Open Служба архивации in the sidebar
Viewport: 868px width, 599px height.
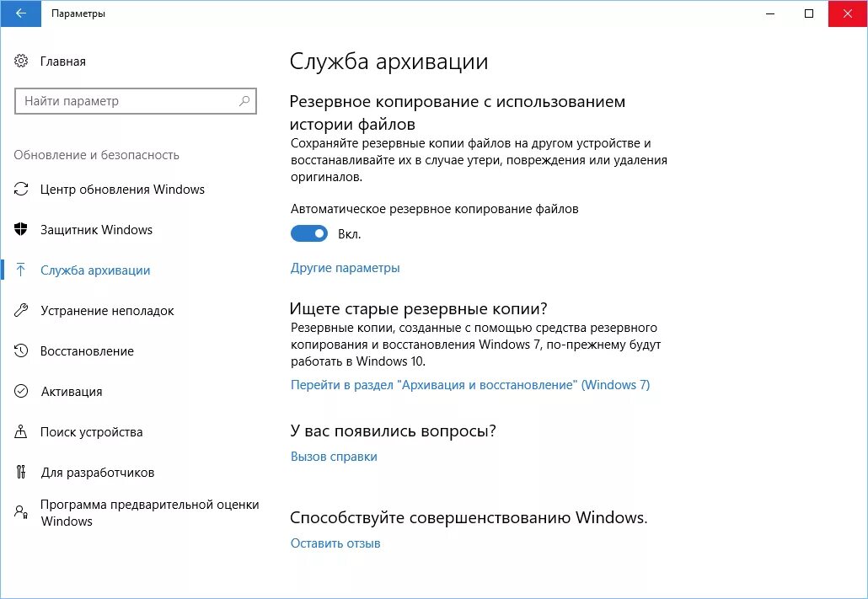pyautogui.click(x=95, y=270)
